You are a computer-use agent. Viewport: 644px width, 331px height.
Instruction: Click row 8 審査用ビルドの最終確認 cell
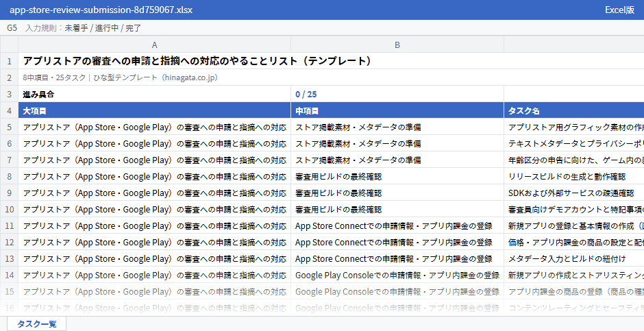tap(397, 176)
